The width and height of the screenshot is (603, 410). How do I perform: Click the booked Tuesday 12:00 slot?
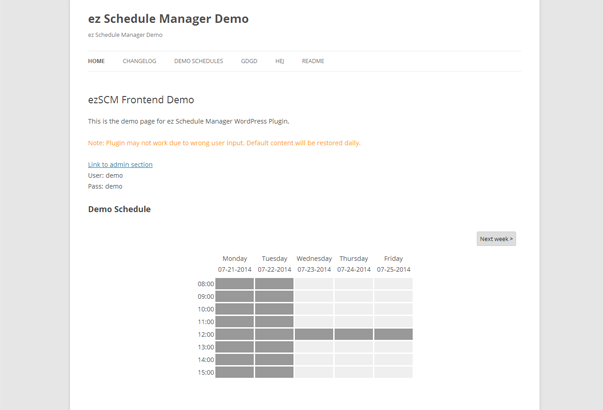pyautogui.click(x=274, y=334)
